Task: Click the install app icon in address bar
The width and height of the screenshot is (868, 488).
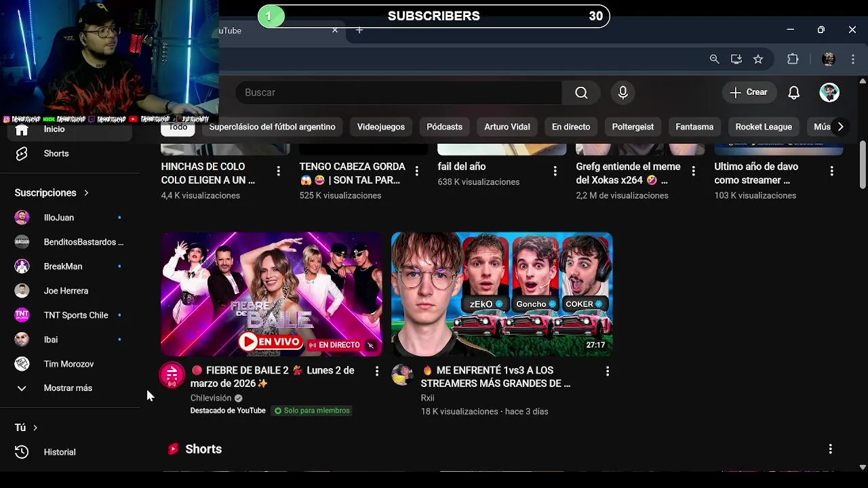Action: pyautogui.click(x=736, y=60)
